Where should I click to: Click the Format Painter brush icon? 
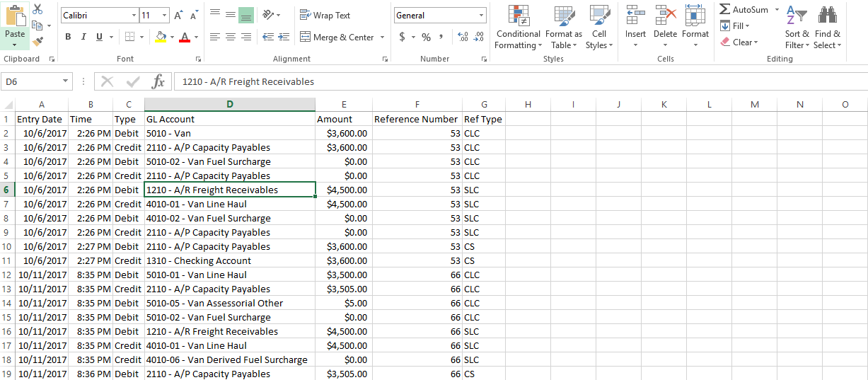[37, 42]
